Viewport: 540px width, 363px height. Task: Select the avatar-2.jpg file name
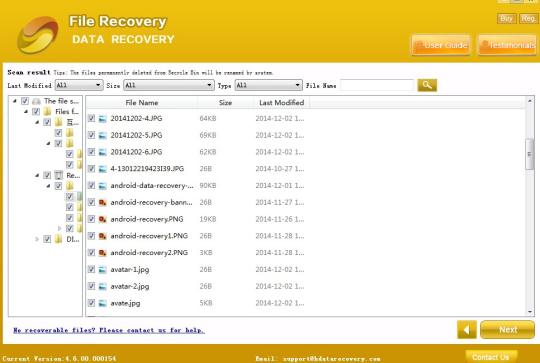pos(130,287)
